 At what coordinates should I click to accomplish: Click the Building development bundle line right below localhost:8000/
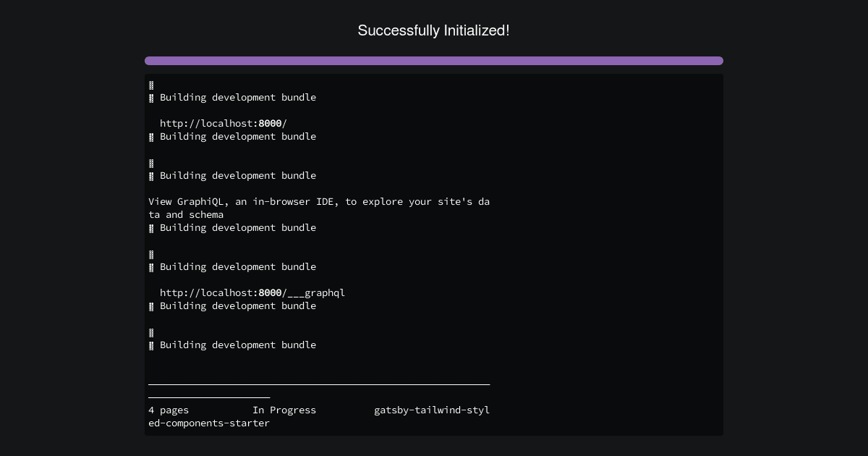point(232,137)
